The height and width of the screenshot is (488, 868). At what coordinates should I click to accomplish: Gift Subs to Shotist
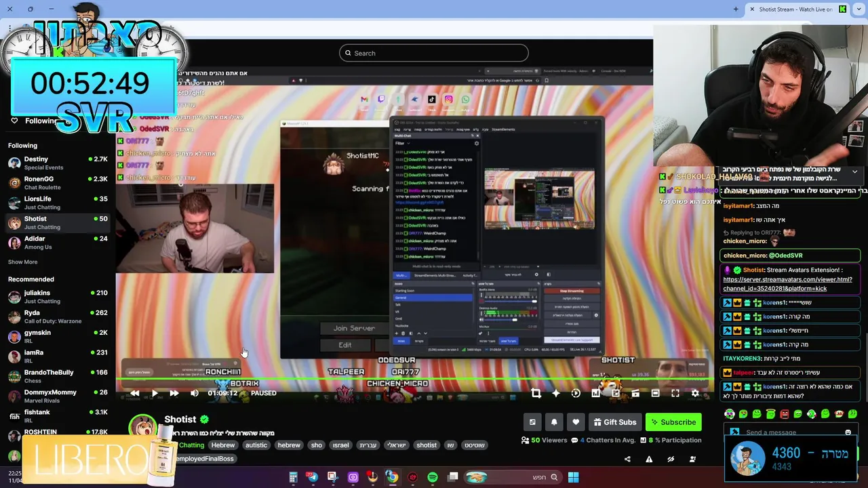(615, 422)
